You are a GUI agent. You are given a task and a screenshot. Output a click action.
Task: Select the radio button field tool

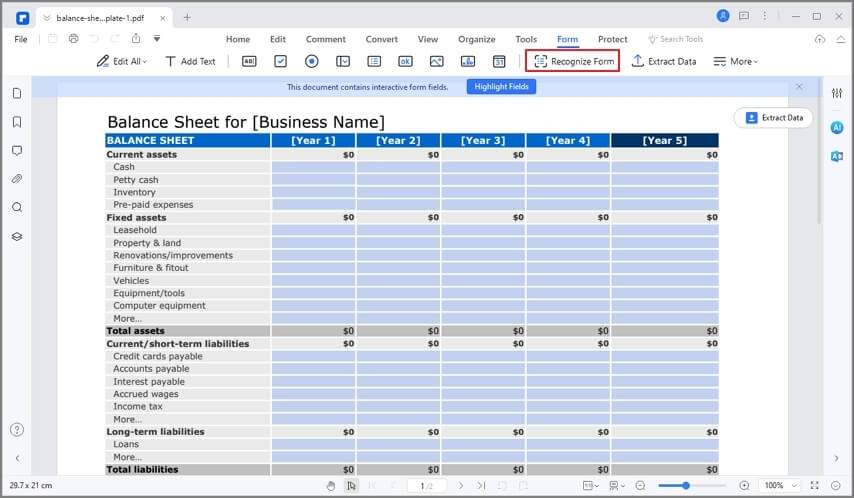coord(312,62)
